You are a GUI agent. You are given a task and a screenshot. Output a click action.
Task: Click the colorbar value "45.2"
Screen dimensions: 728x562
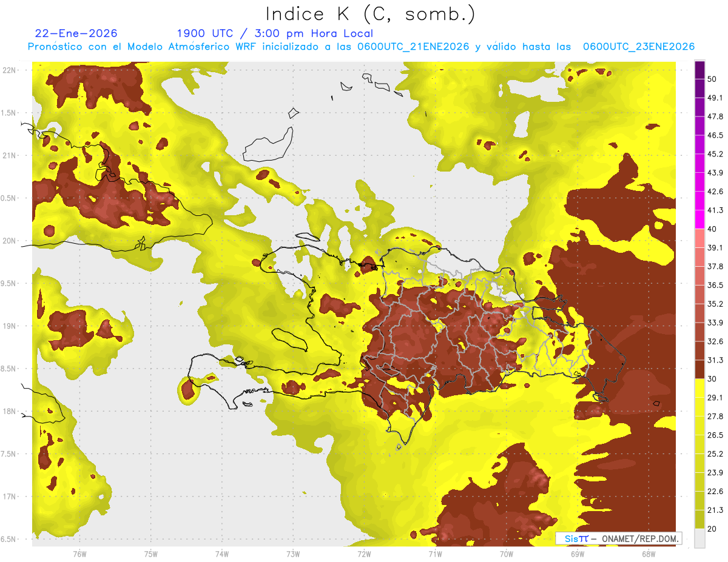point(715,154)
